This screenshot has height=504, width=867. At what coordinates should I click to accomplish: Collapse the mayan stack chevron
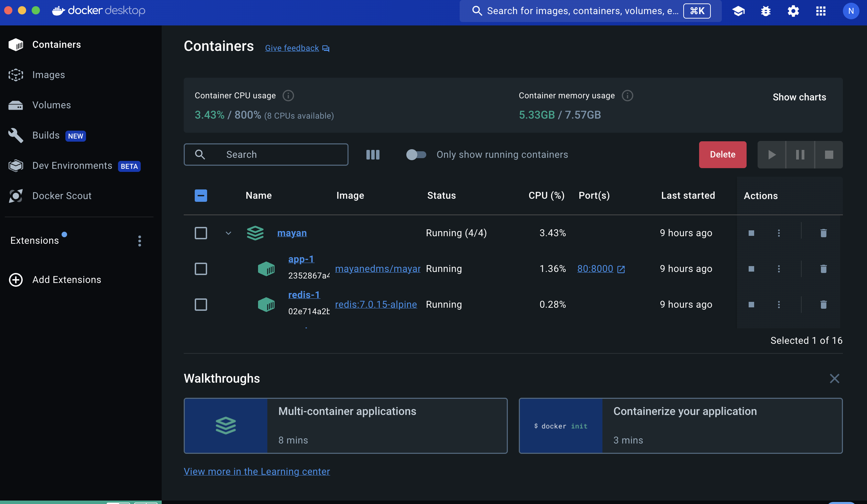coord(228,233)
